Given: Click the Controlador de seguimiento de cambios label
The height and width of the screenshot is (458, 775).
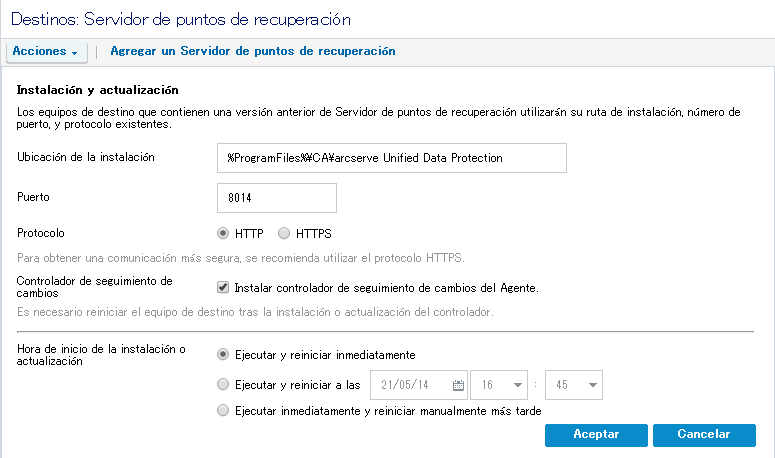Looking at the screenshot, I should (95, 287).
